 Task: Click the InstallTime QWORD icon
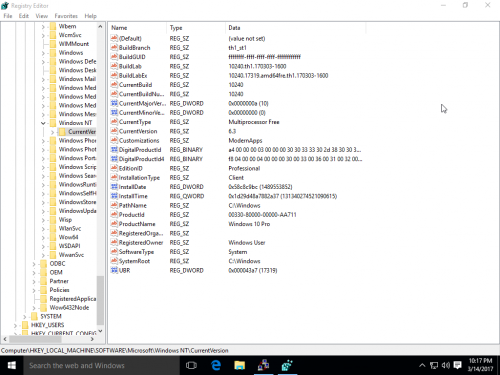(x=114, y=196)
